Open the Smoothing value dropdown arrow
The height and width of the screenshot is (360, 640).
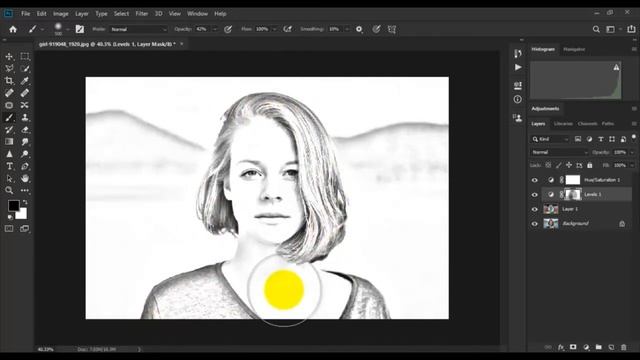tap(347, 29)
